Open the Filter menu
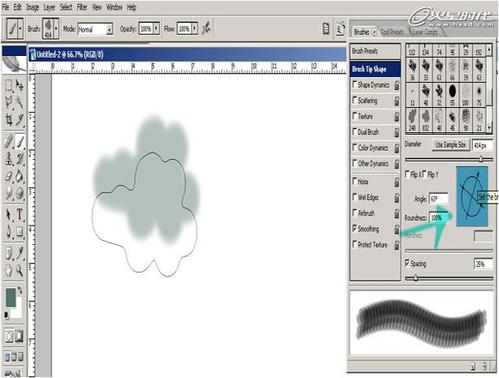Viewport: 499px width, 378px height. click(x=82, y=7)
